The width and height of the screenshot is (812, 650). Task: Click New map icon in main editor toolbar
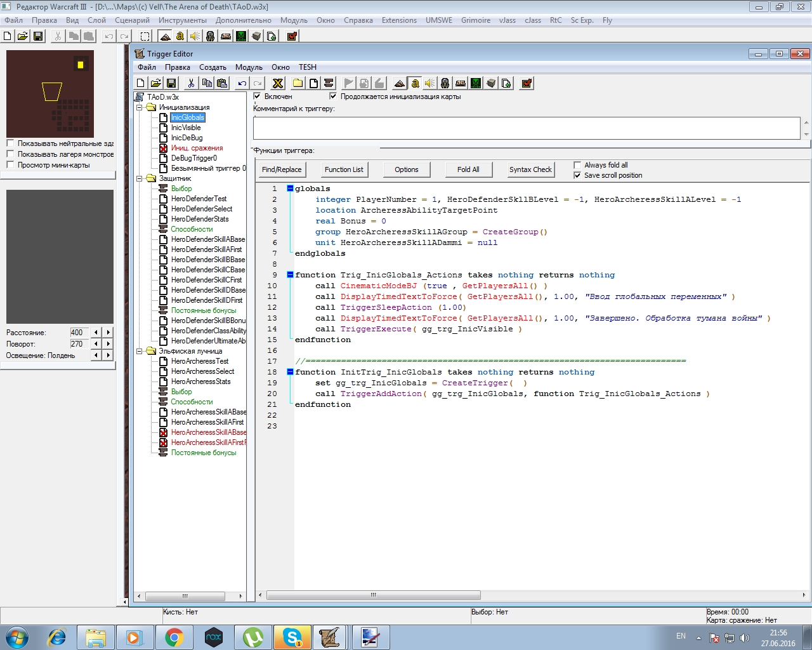[x=8, y=36]
